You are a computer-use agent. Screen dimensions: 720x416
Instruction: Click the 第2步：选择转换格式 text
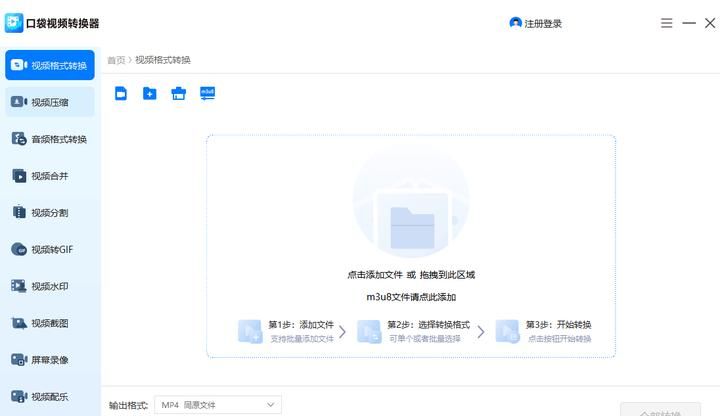[428, 325]
